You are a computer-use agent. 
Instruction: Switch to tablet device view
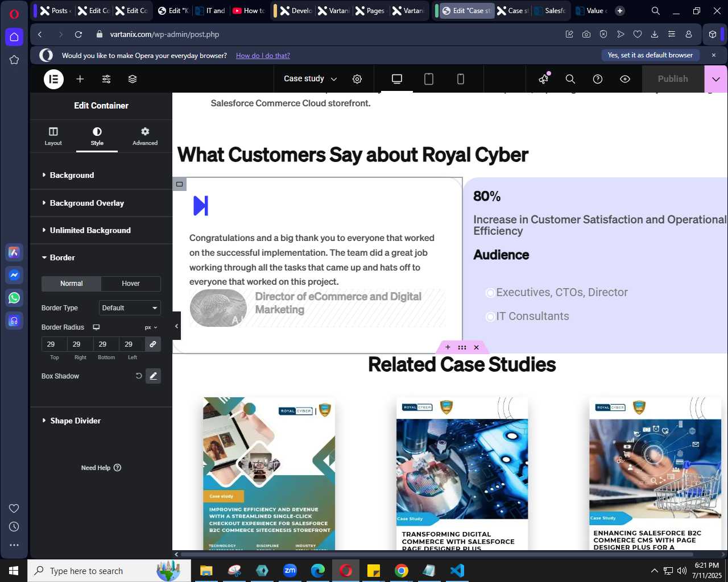point(429,79)
